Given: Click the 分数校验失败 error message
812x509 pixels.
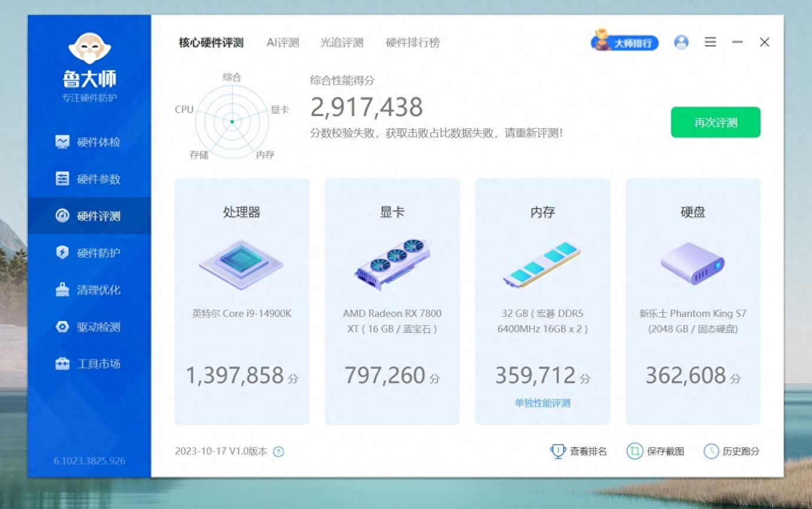Looking at the screenshot, I should pyautogui.click(x=436, y=133).
